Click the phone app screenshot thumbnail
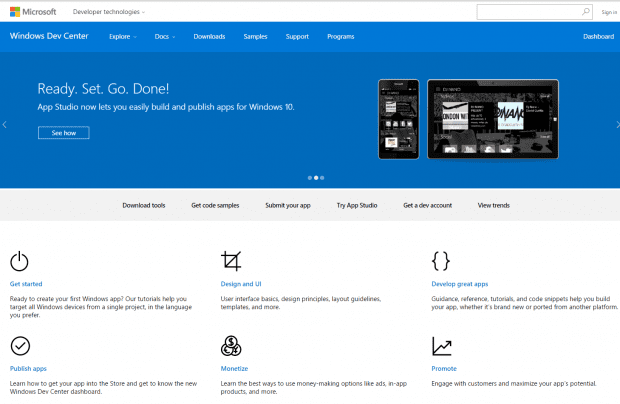Image resolution: width=620 pixels, height=404 pixels. click(x=399, y=119)
